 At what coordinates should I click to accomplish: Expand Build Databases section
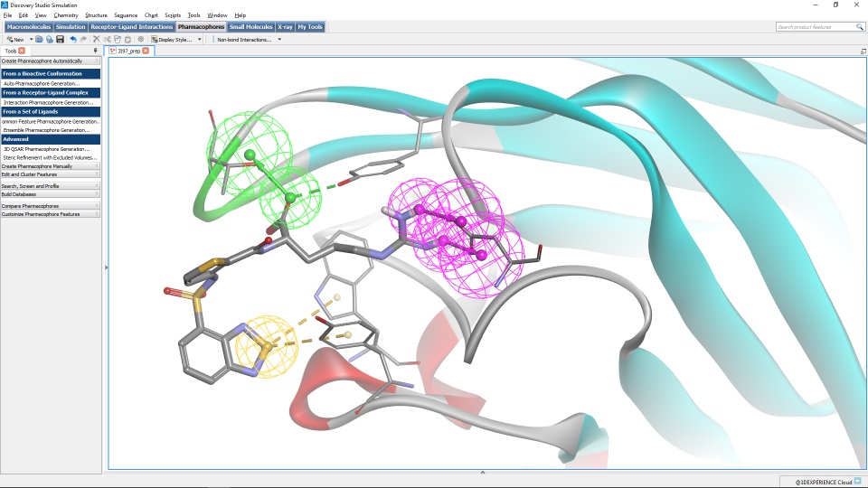(x=51, y=194)
